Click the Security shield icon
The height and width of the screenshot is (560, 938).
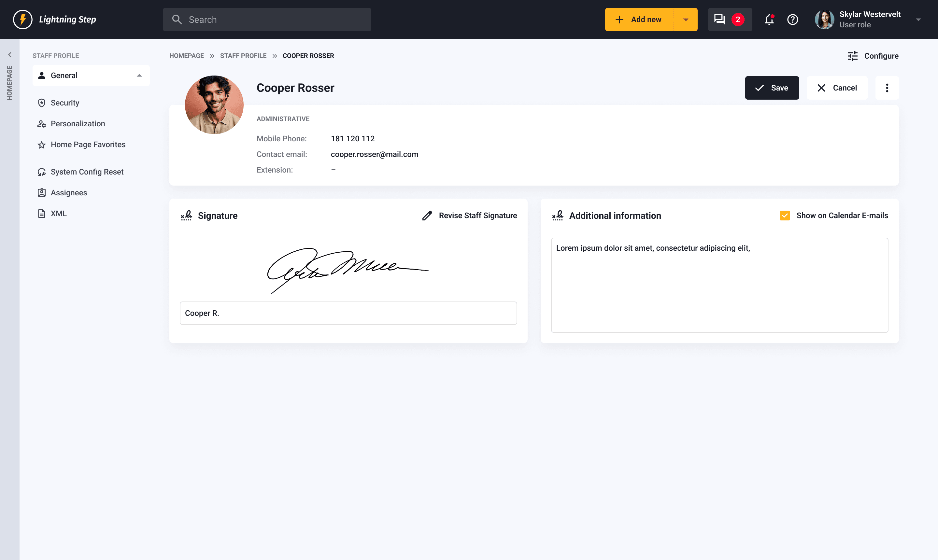coord(41,103)
